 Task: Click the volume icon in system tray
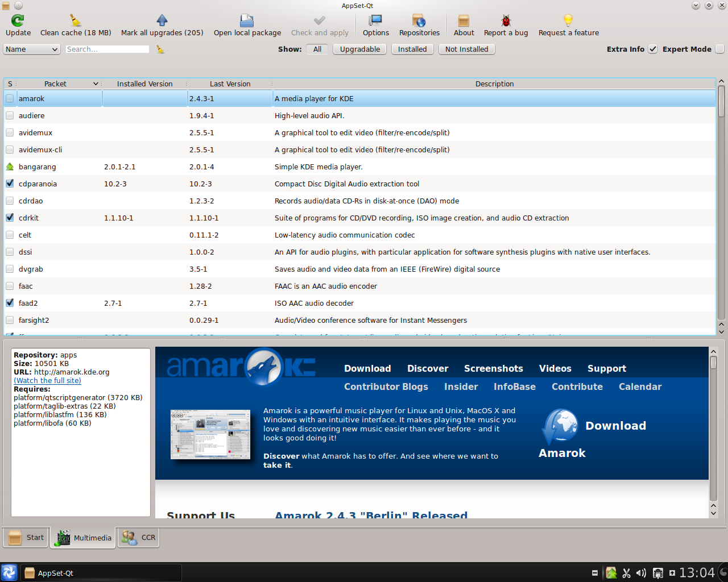tap(641, 573)
